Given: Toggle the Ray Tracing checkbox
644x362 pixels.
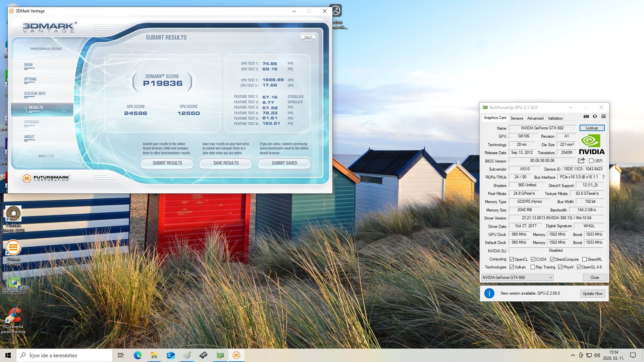Looking at the screenshot, I should [533, 267].
